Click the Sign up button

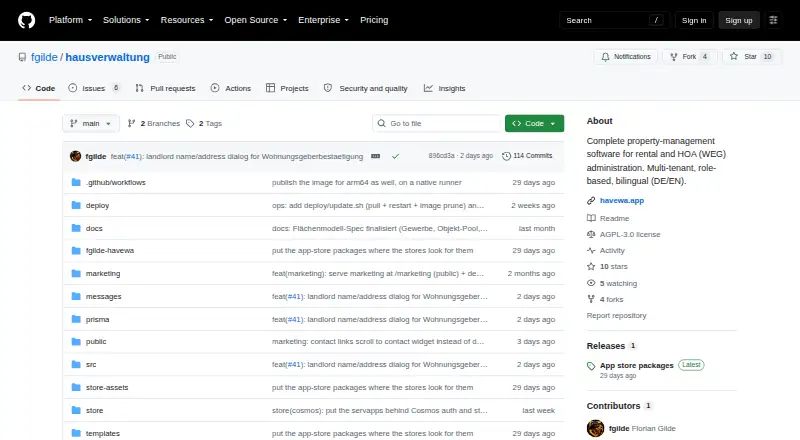pos(739,20)
